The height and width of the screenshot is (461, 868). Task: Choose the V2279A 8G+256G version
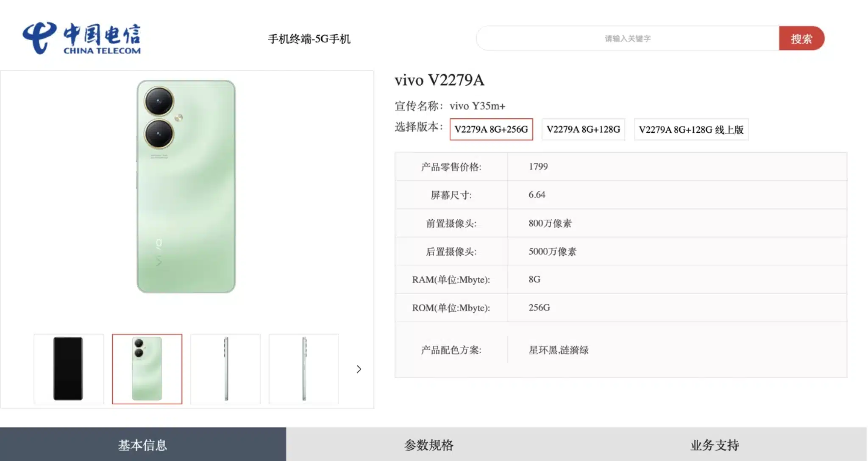(491, 129)
